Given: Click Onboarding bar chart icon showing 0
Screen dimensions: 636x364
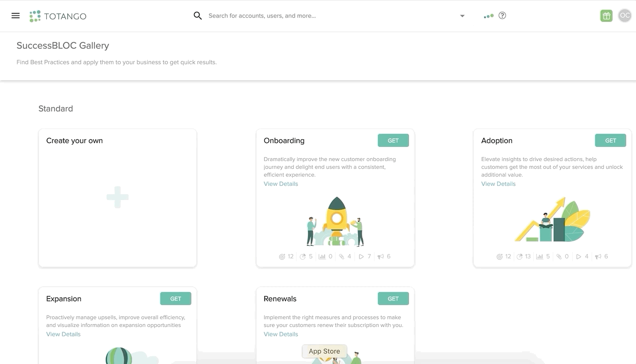Looking at the screenshot, I should [322, 256].
